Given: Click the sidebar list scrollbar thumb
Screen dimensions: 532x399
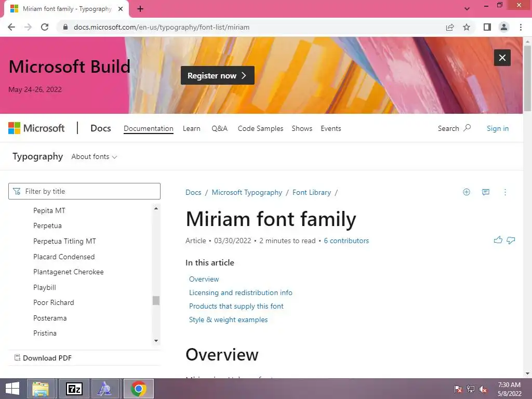Looking at the screenshot, I should coord(156,301).
